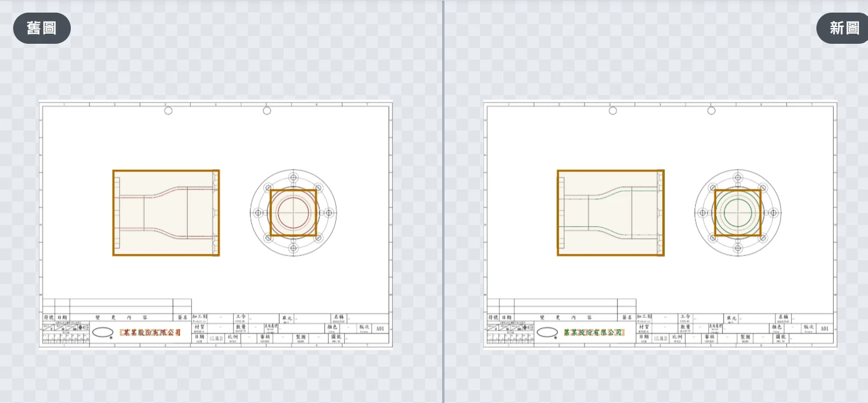Click the oval logo in old drawing title block
Viewport: 868px width, 403px height.
tap(103, 332)
